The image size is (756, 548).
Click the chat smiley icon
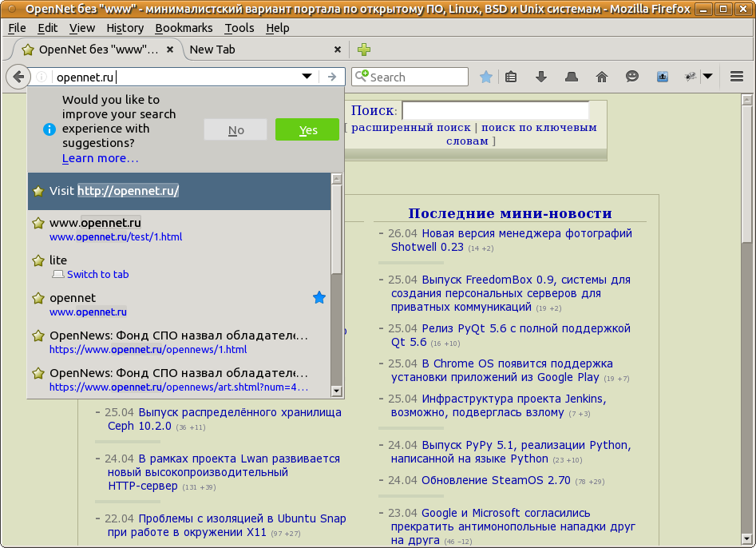631,77
